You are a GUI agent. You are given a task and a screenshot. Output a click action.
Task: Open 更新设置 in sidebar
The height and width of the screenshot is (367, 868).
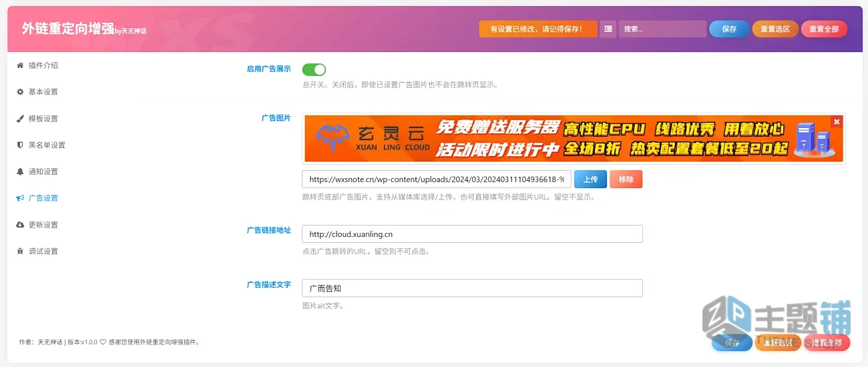click(x=43, y=225)
